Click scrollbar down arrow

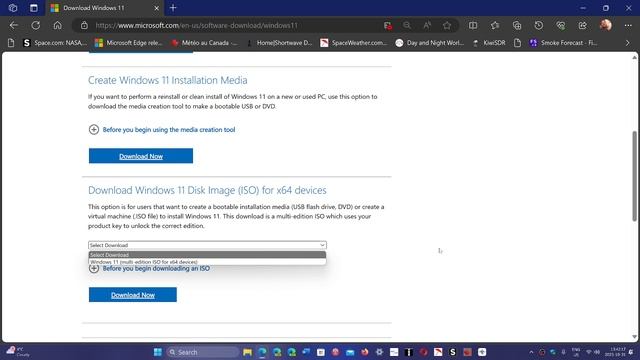tap(634, 337)
